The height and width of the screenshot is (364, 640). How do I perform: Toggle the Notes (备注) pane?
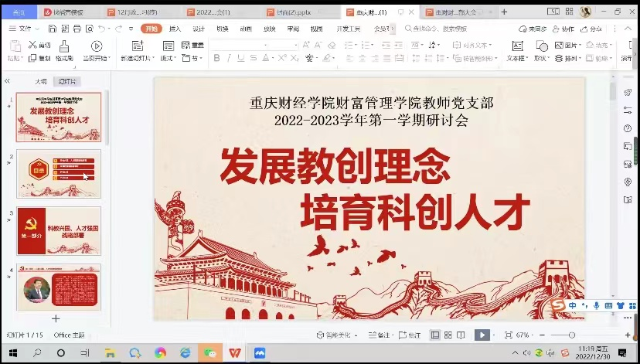380,335
